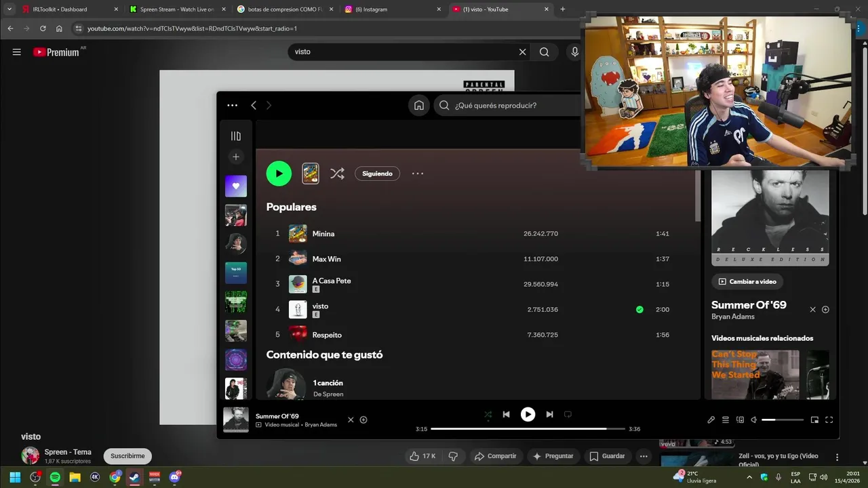Add Summer Of '69 to library in side panel

[825, 310]
